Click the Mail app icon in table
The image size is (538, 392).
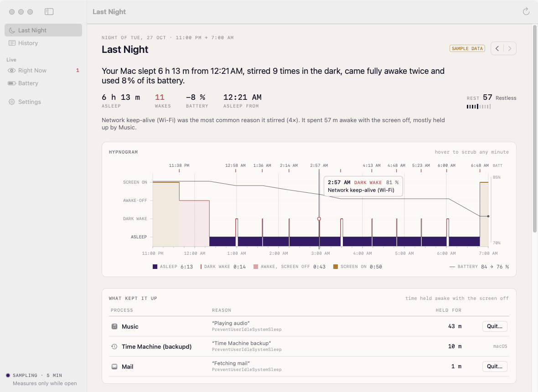pyautogui.click(x=114, y=366)
